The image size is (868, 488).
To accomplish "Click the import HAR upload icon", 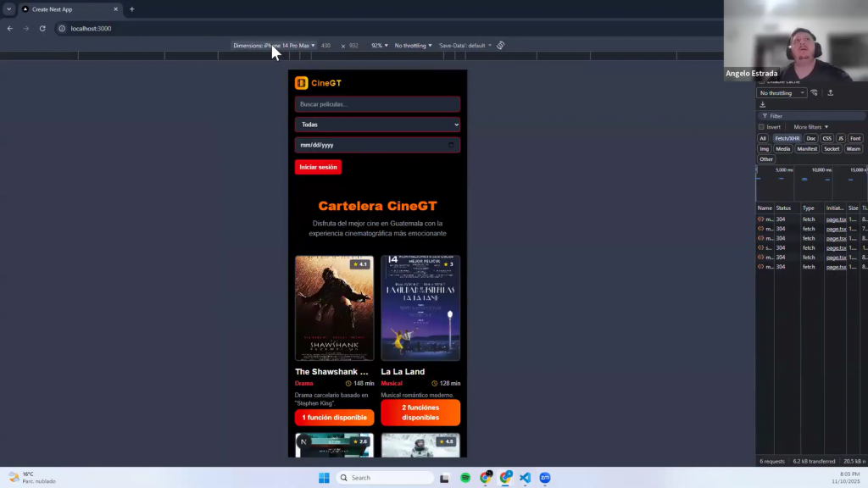I will pyautogui.click(x=831, y=93).
